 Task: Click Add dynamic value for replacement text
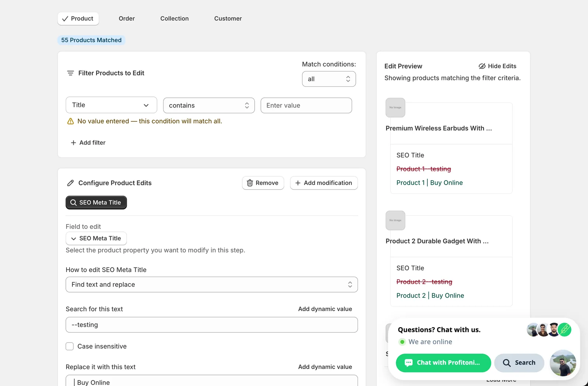click(325, 367)
